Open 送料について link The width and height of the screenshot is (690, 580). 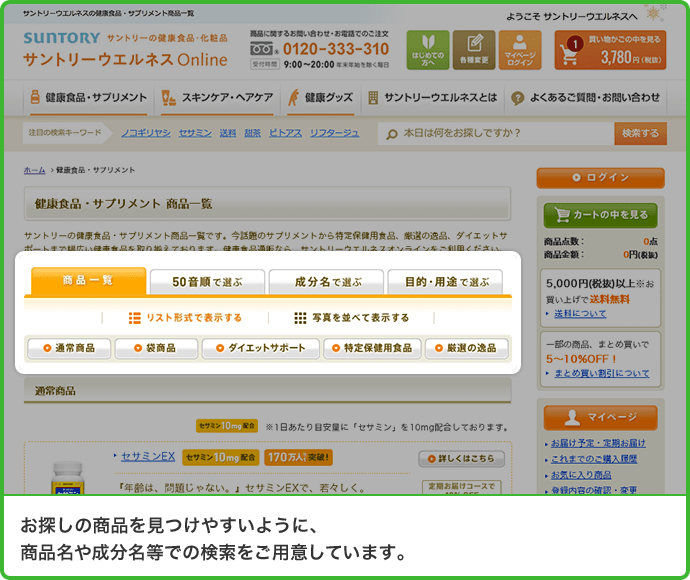[x=580, y=313]
